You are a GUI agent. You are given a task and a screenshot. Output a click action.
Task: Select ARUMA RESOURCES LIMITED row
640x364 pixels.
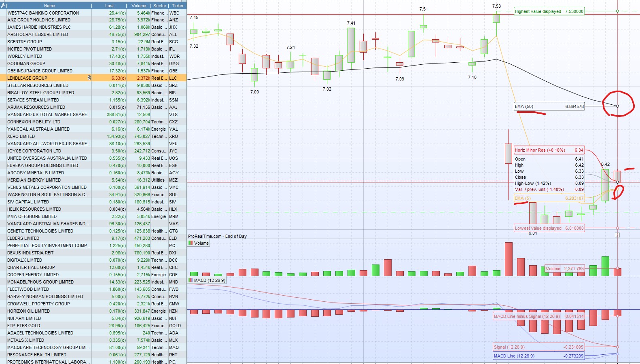(x=93, y=107)
